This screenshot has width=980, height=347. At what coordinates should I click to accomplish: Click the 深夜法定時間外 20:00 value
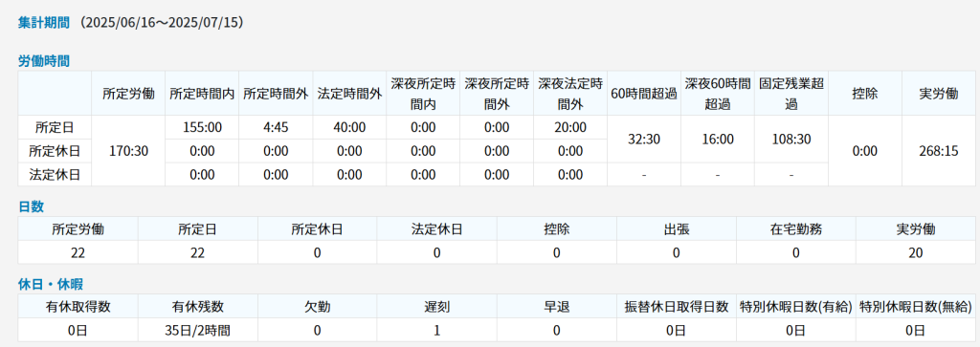pyautogui.click(x=570, y=128)
